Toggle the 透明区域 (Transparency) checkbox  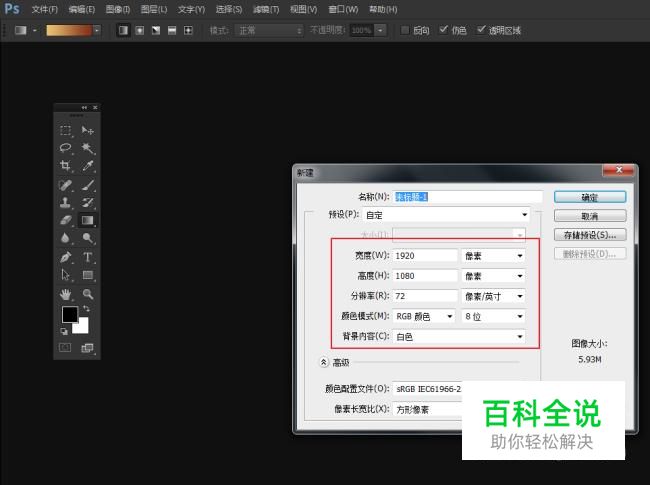481,30
